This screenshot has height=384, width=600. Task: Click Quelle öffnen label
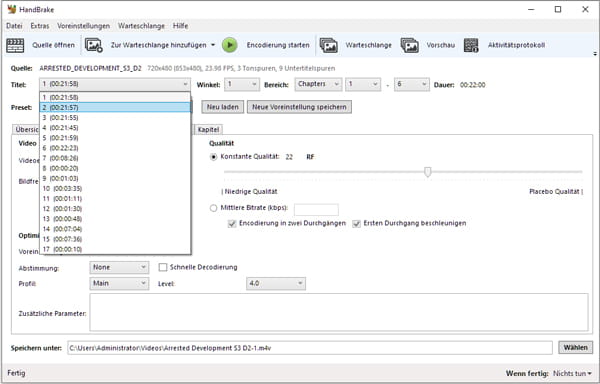tap(53, 45)
